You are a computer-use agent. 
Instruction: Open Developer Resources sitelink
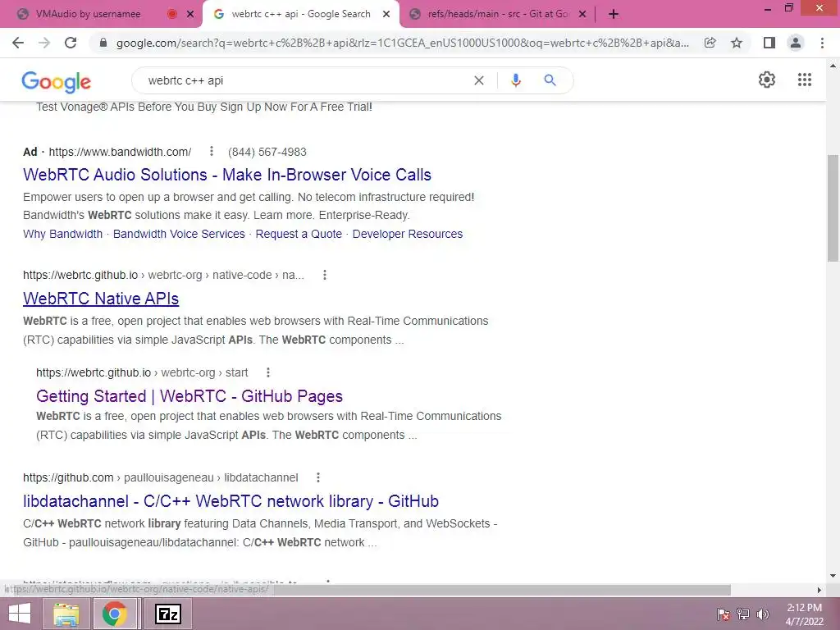pyautogui.click(x=408, y=234)
